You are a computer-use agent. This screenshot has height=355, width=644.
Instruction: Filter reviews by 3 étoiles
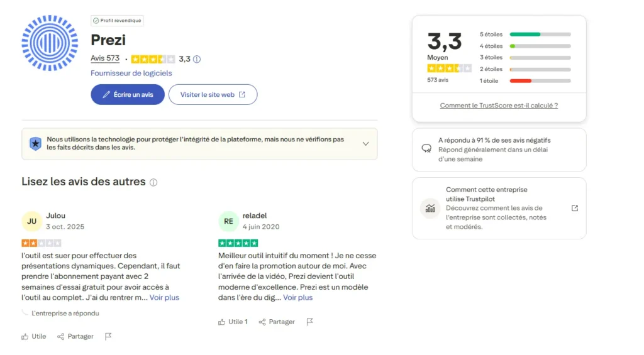[x=525, y=57]
